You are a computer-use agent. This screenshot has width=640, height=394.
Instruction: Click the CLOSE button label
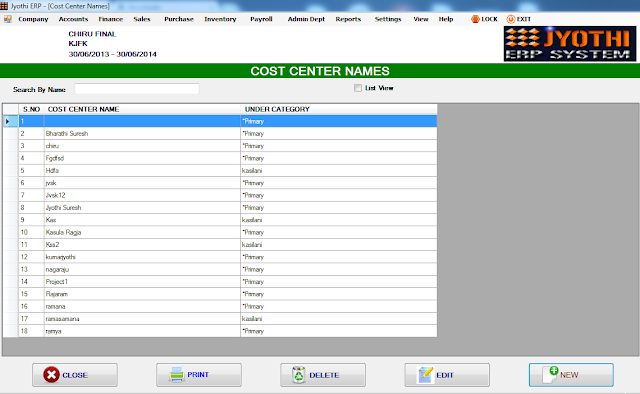(x=75, y=375)
